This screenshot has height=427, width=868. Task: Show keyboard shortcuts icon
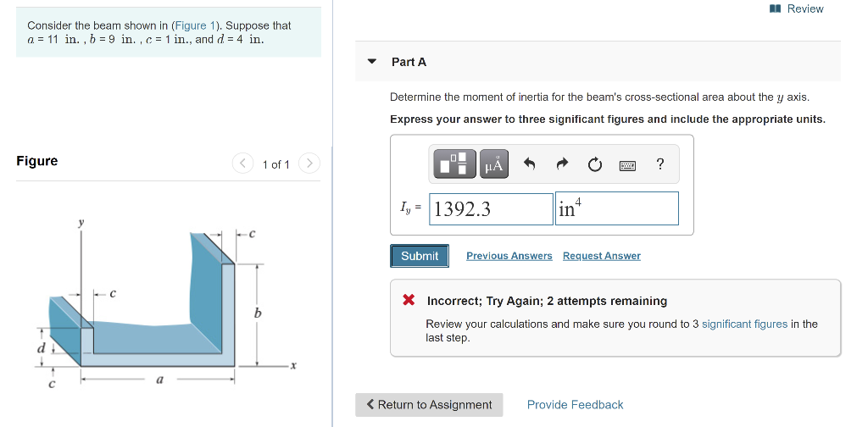[x=627, y=165]
